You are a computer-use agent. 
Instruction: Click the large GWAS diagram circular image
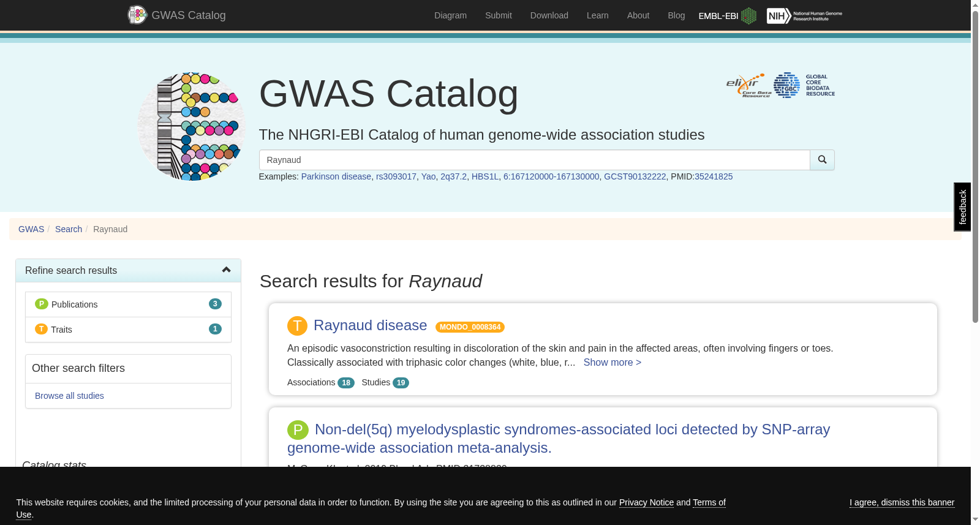[192, 127]
